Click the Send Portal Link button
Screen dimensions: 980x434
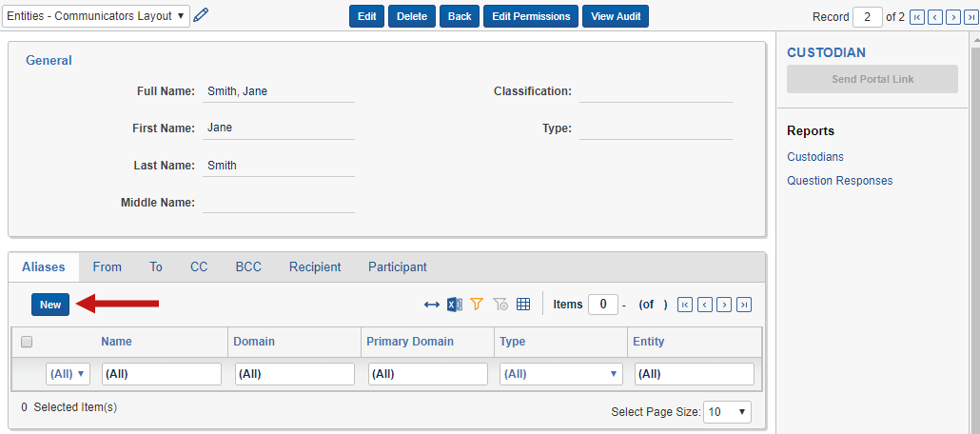(872, 79)
